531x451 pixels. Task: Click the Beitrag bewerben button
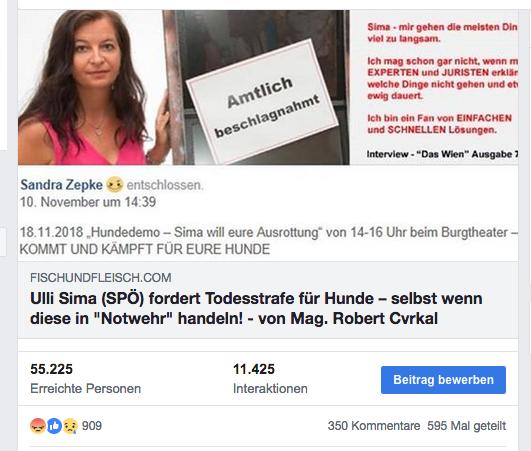(443, 380)
